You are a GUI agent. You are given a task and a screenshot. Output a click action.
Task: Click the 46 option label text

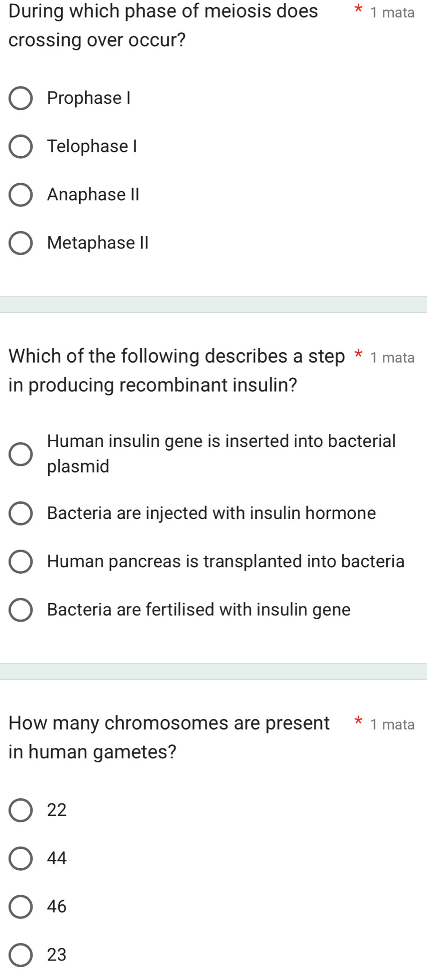(x=56, y=906)
